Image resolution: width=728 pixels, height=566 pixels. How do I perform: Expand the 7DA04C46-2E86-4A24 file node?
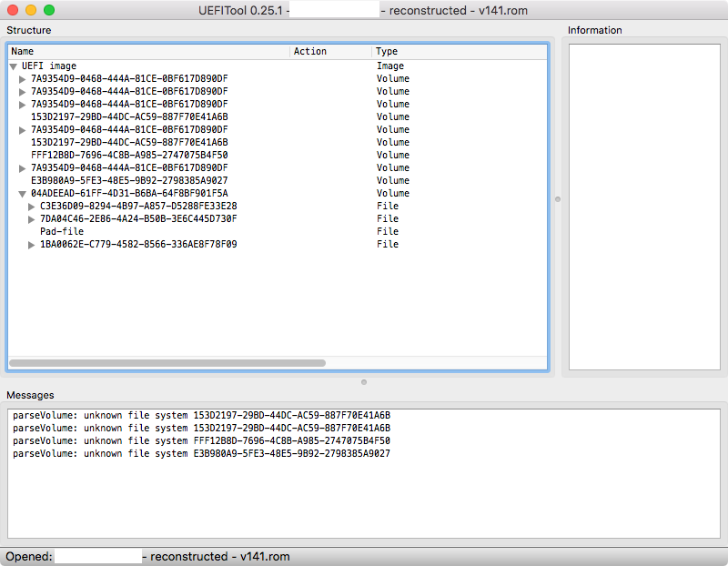pyautogui.click(x=31, y=219)
